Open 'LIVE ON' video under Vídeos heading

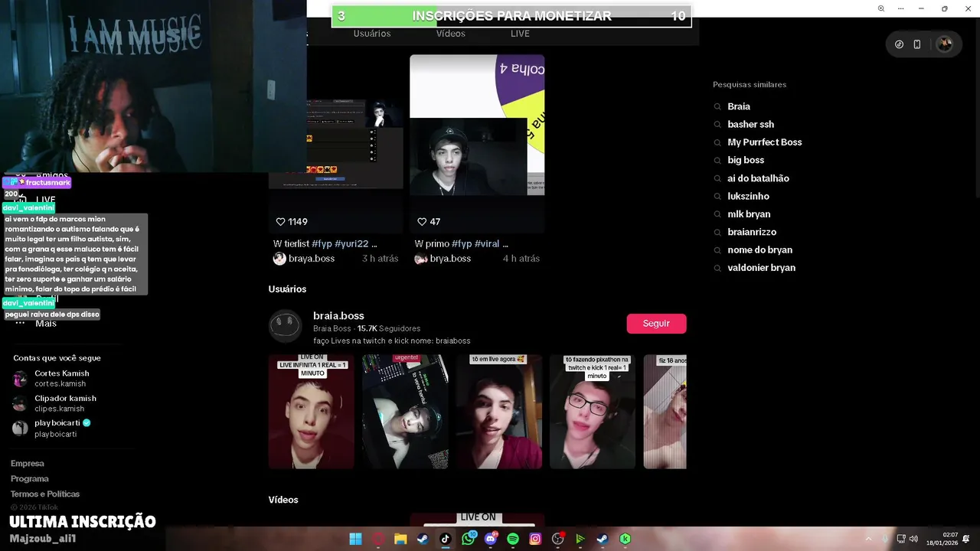pos(477,520)
